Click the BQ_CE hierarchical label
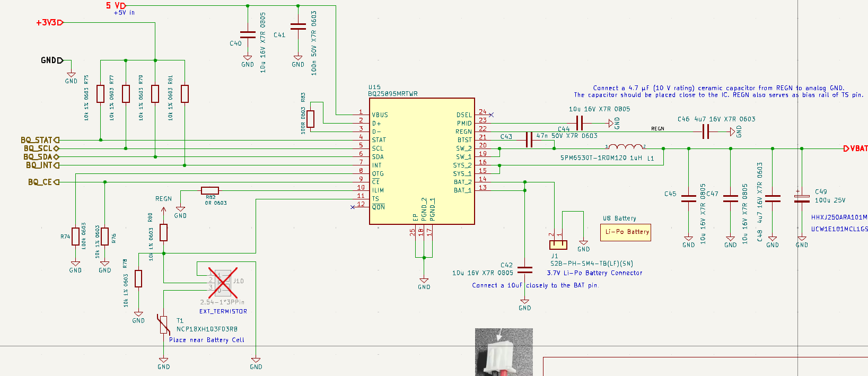This screenshot has height=376, width=868. (43, 182)
